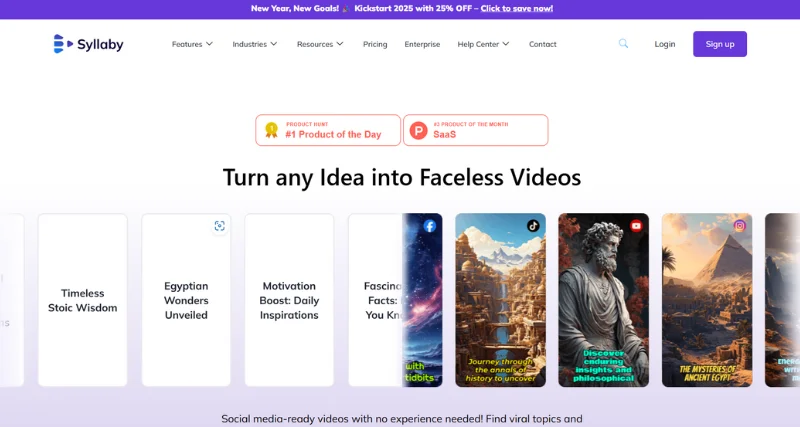Open the #3 Product of the Month SaaS badge
The image size is (800, 427).
click(x=476, y=130)
